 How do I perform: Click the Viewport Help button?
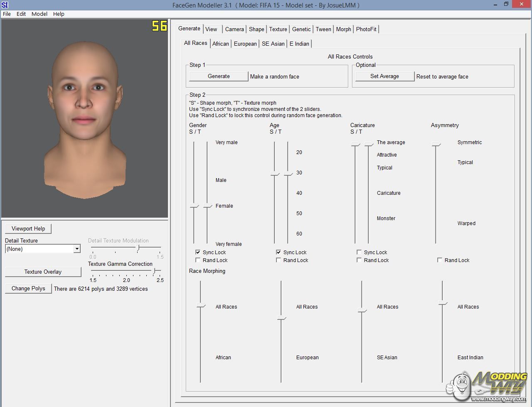(x=28, y=229)
